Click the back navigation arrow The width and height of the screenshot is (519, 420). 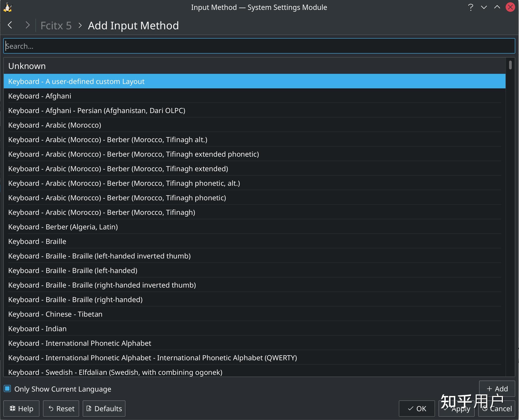[x=10, y=25]
